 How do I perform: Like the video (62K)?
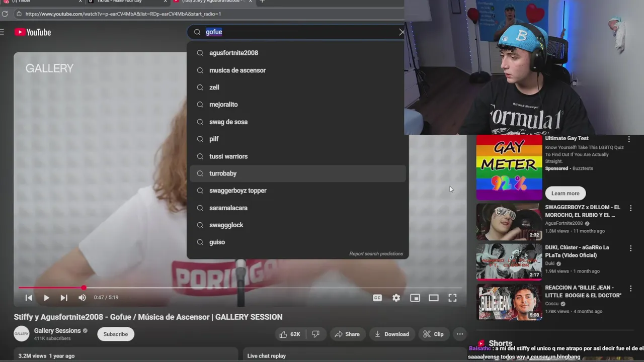tap(289, 334)
